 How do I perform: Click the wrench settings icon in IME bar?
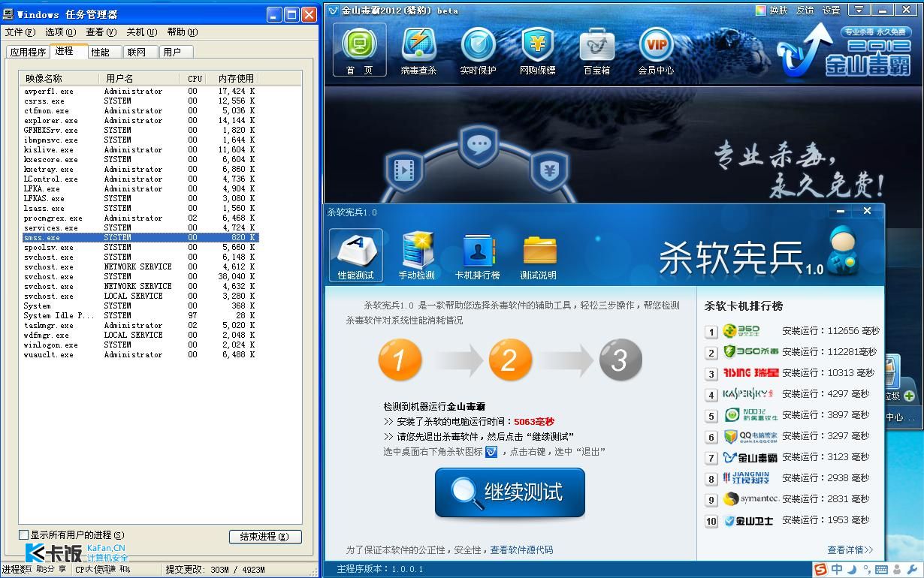(912, 570)
